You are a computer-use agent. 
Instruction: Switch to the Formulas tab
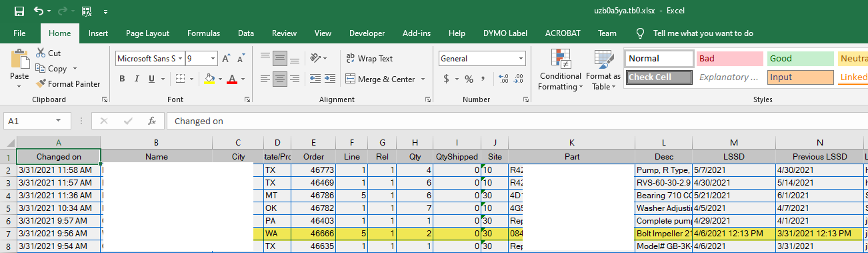click(203, 33)
